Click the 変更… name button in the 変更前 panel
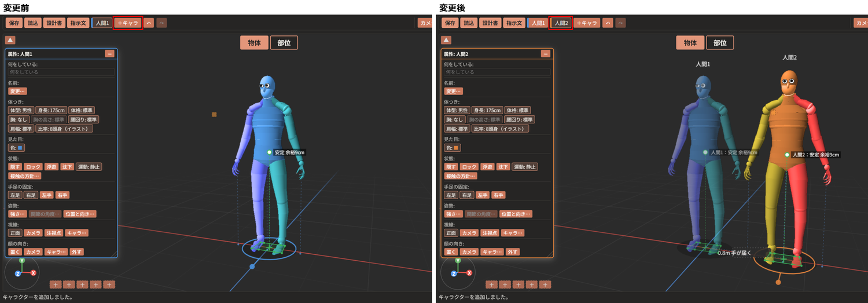 pyautogui.click(x=17, y=91)
